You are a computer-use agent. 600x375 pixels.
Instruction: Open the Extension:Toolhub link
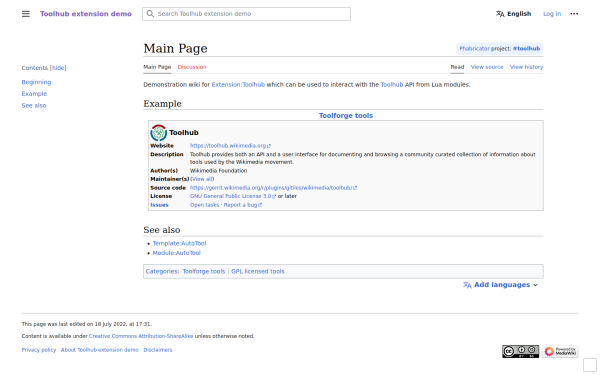pos(238,85)
